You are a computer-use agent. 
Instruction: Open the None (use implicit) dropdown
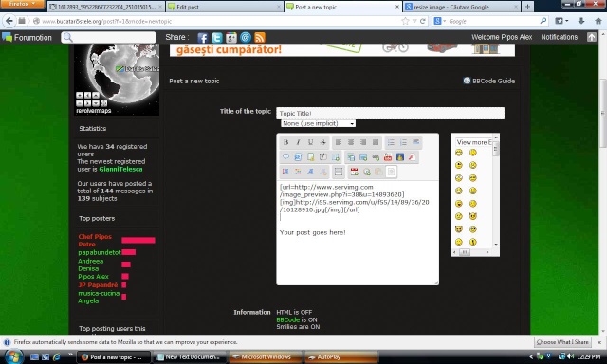click(x=319, y=123)
